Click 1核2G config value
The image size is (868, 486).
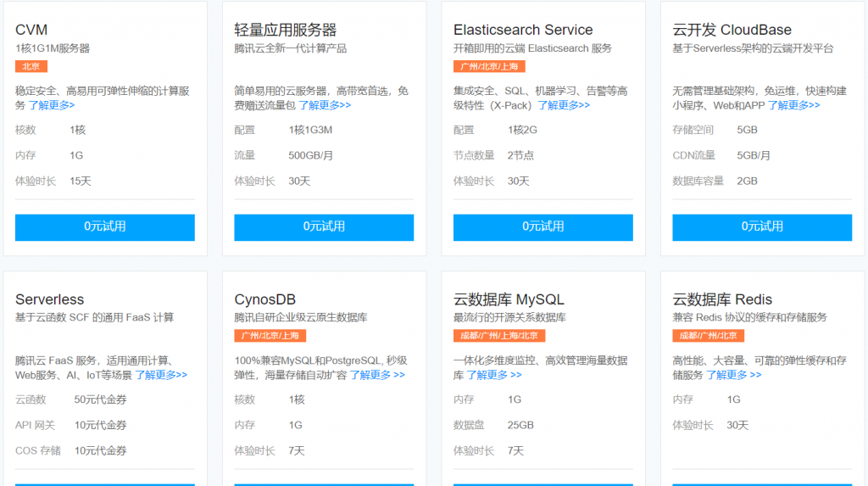522,131
